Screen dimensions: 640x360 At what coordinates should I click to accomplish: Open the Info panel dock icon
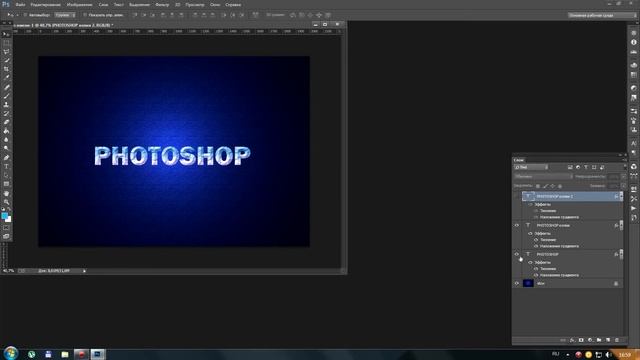point(633,42)
